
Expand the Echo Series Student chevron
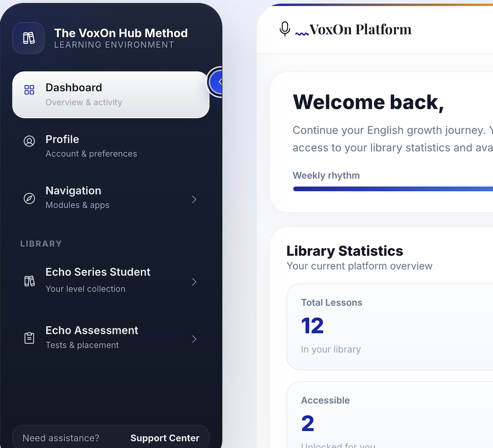point(194,282)
